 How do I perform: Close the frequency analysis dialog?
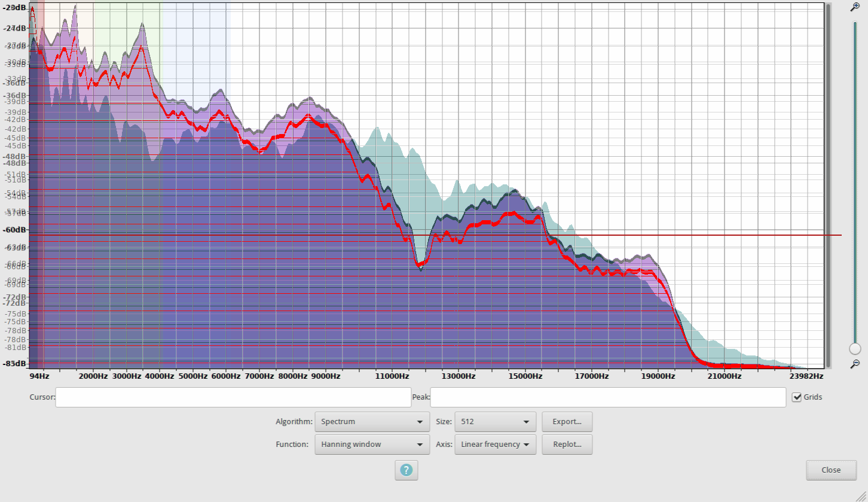coord(831,470)
